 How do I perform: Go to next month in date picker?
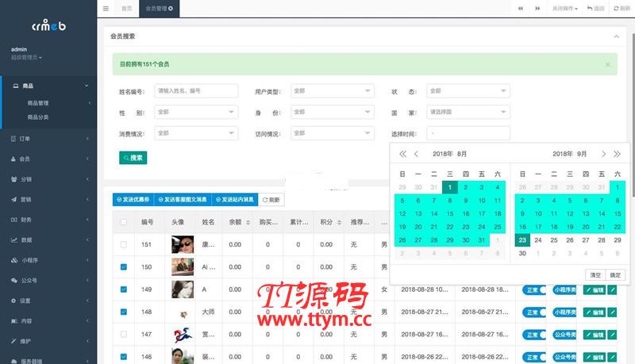pyautogui.click(x=603, y=154)
